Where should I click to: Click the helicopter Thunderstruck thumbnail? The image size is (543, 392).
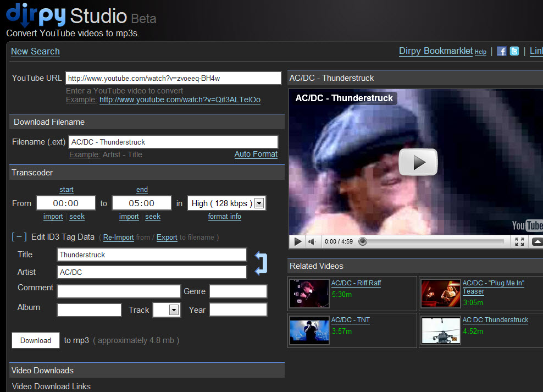pos(440,330)
